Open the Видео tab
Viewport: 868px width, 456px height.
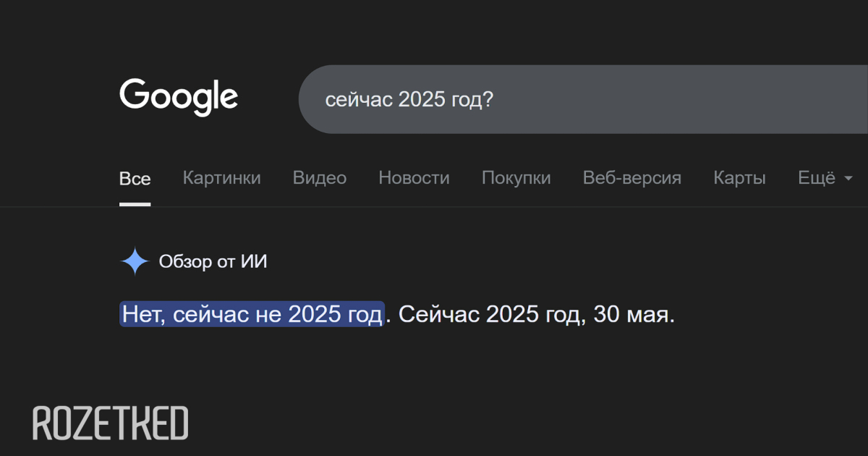click(320, 178)
